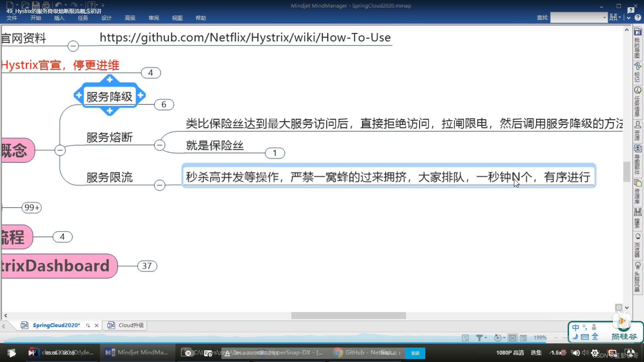Open the Map Markers sidebar icon
Viewport: 644px width, 362px height.
pyautogui.click(x=637, y=66)
